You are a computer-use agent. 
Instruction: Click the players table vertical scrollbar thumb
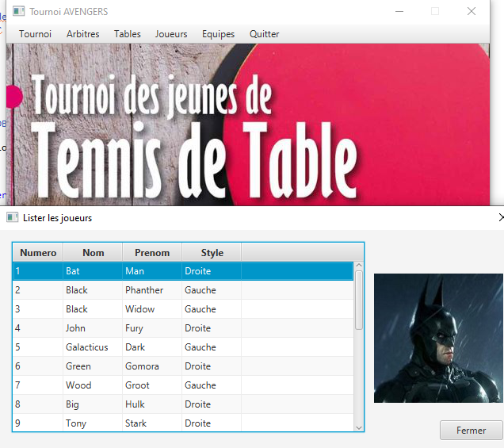359,300
